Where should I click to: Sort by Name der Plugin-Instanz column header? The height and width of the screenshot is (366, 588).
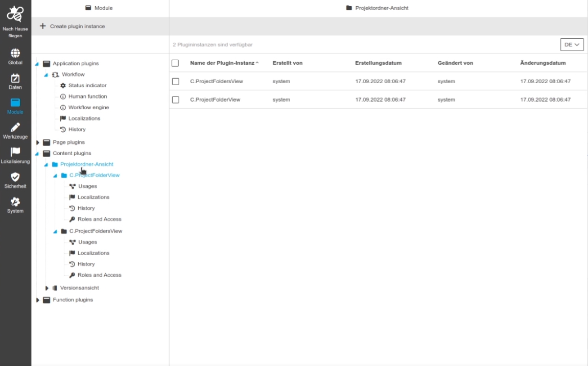222,63
